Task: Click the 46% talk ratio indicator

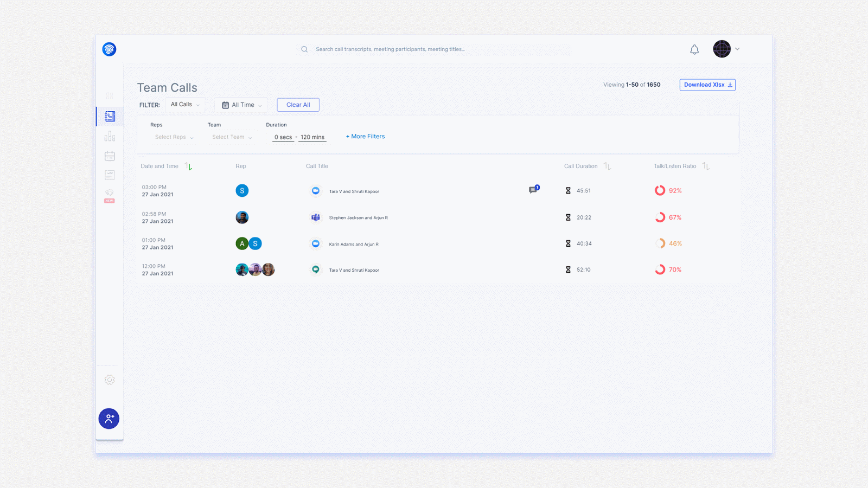Action: pos(668,243)
